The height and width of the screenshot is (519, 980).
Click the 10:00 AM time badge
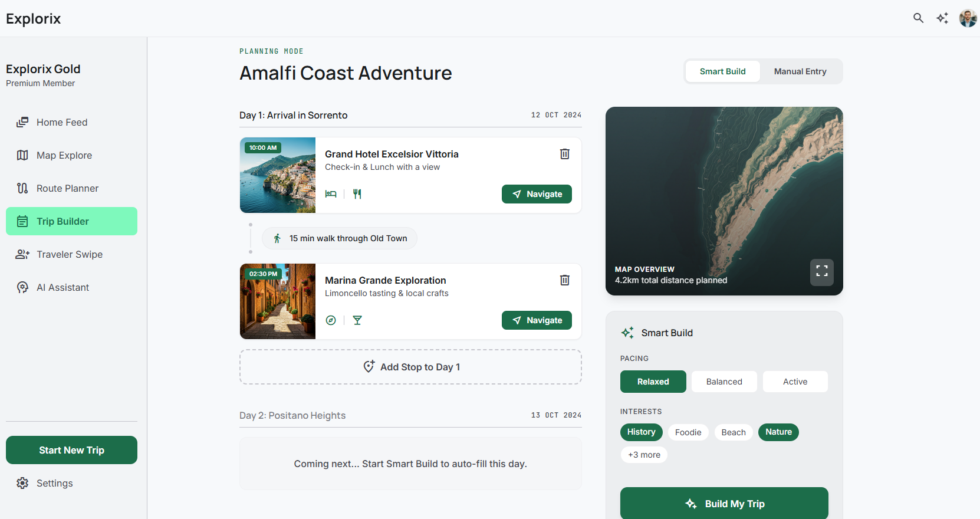click(x=263, y=147)
